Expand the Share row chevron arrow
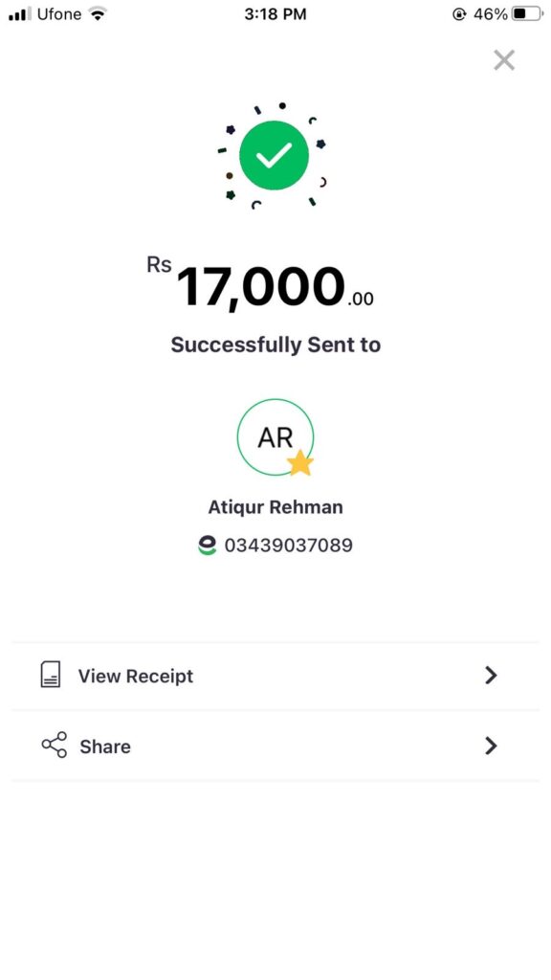This screenshot has height=980, width=551. [x=491, y=746]
